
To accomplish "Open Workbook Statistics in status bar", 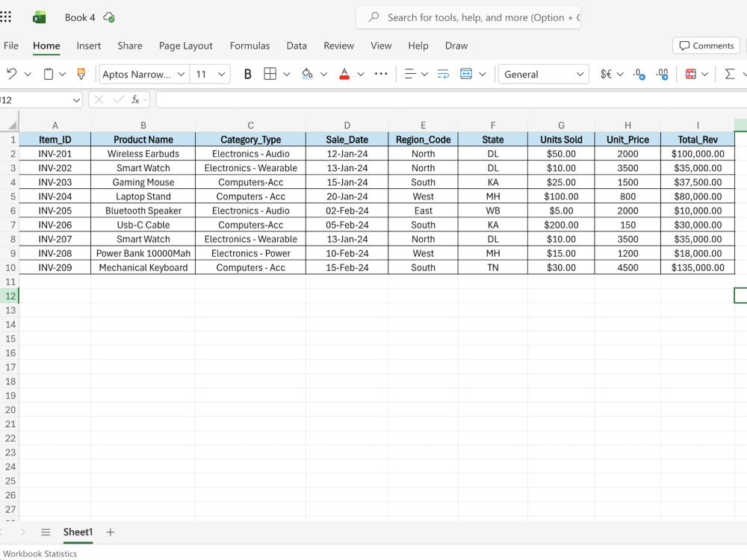I will (x=40, y=554).
